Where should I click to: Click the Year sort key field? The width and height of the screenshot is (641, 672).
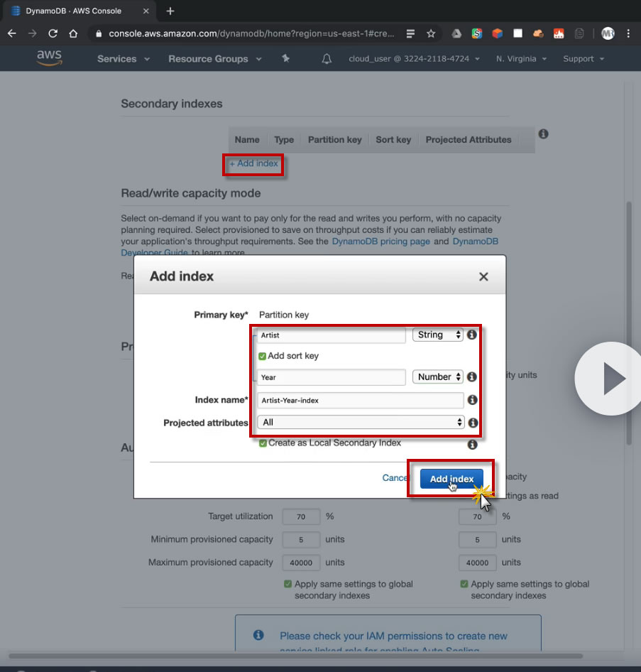(x=331, y=377)
